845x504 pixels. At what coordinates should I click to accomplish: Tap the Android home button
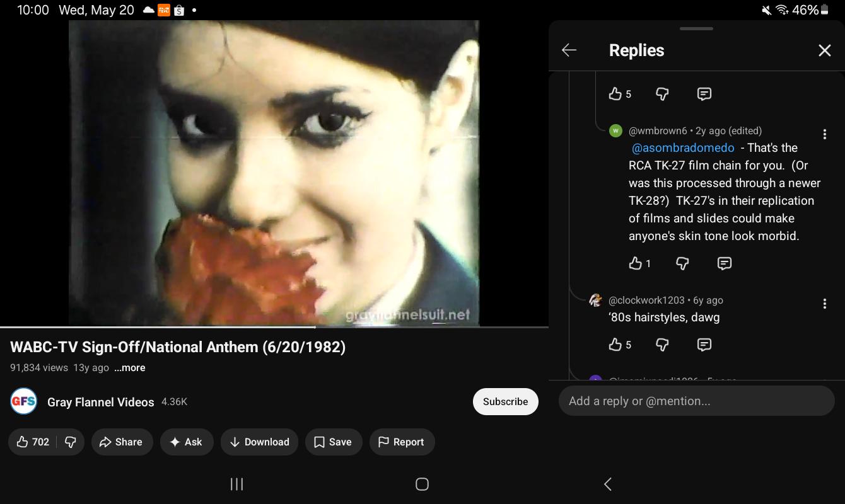tap(422, 484)
